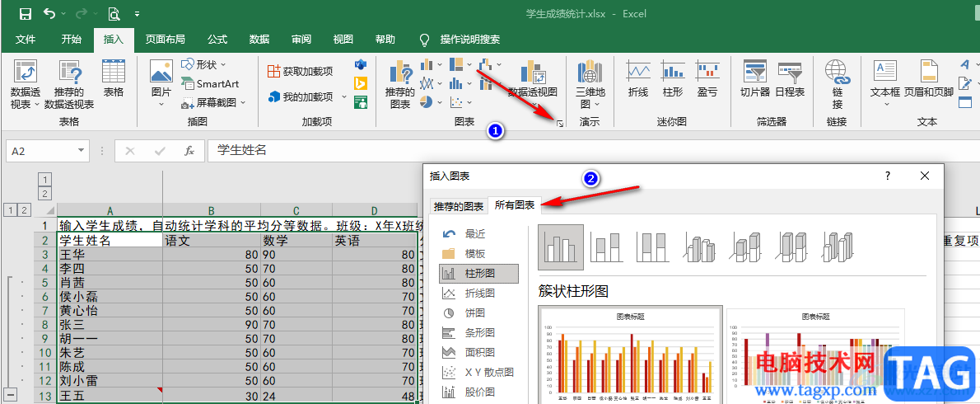980x404 pixels.
Task: Open 我的加载项 my add-ins
Action: [307, 97]
